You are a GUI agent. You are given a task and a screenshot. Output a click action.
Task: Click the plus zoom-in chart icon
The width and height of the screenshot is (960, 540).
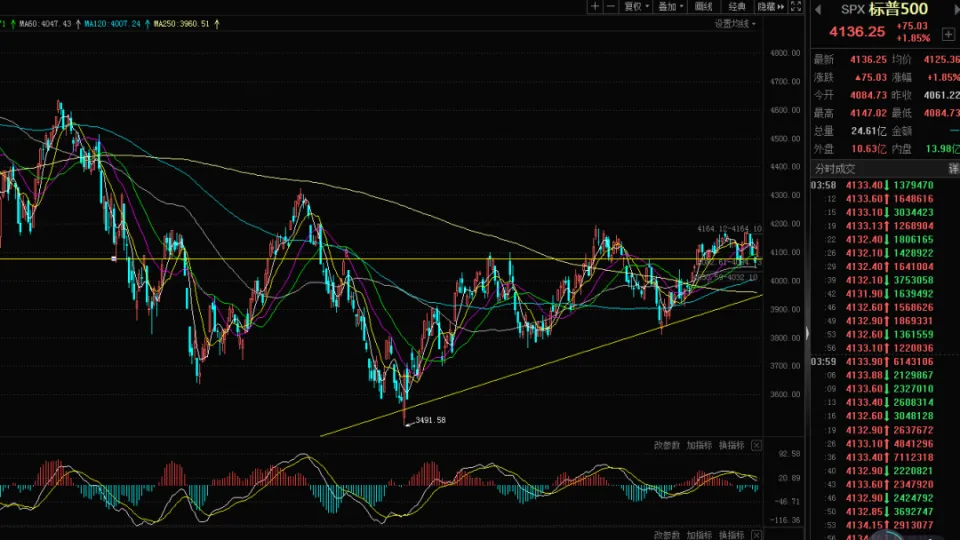(595, 6)
